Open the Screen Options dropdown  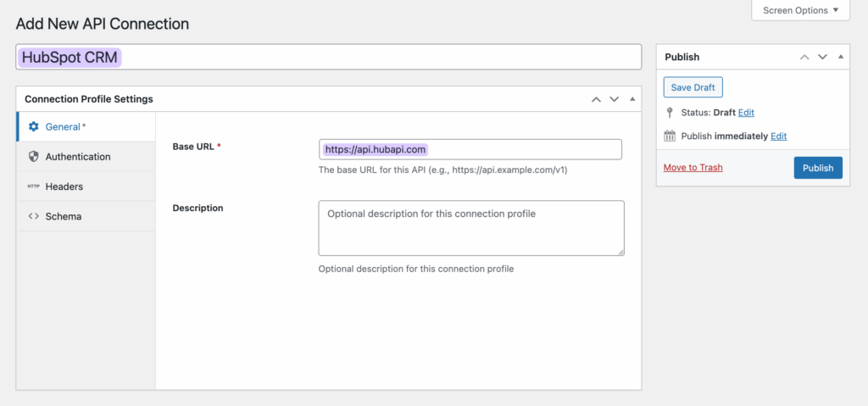800,10
